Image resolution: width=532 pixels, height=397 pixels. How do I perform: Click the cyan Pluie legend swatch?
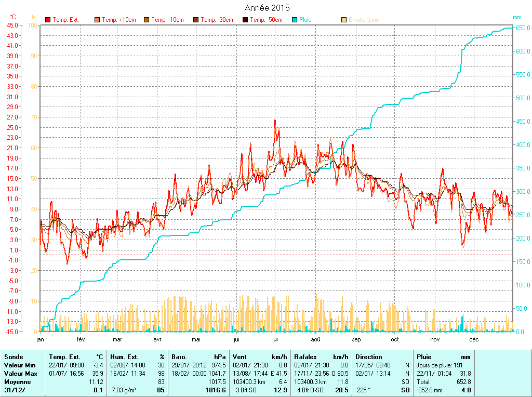[x=295, y=20]
